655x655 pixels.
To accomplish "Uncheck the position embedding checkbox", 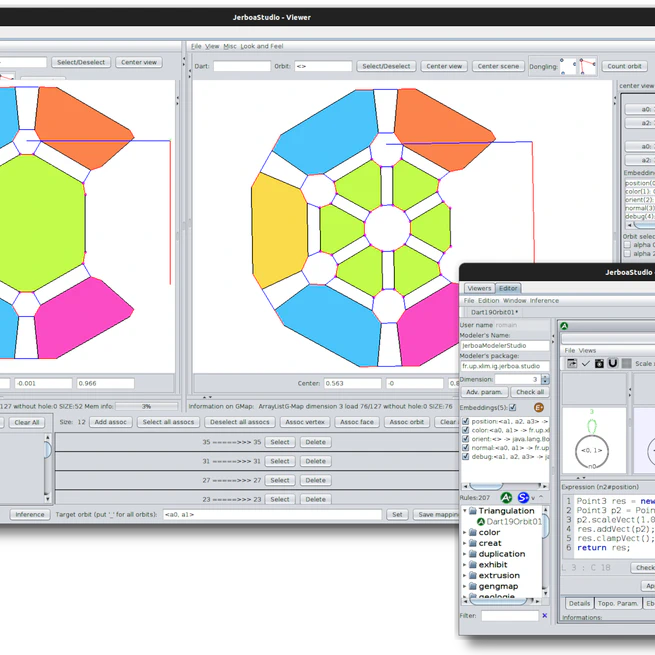I will click(466, 421).
